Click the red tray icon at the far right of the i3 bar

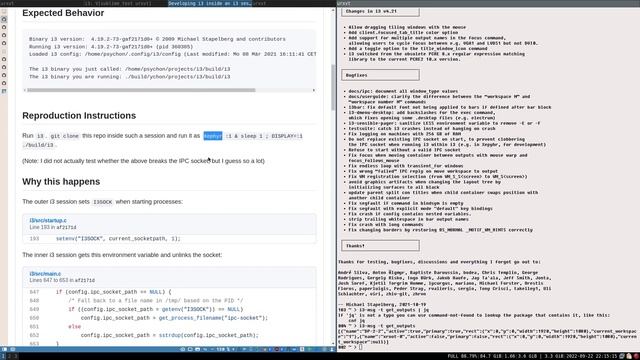point(636,356)
